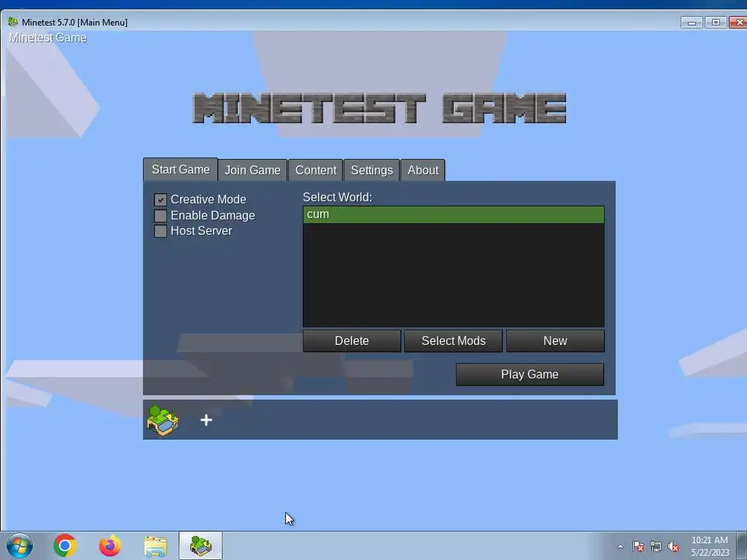Click the Delete world button
Image resolution: width=747 pixels, height=560 pixels.
coord(352,341)
